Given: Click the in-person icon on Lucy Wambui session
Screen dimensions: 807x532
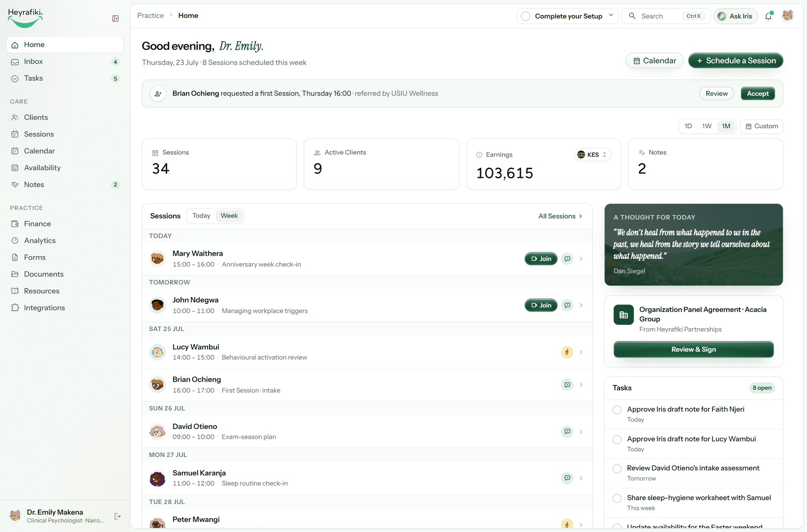Looking at the screenshot, I should (x=567, y=352).
